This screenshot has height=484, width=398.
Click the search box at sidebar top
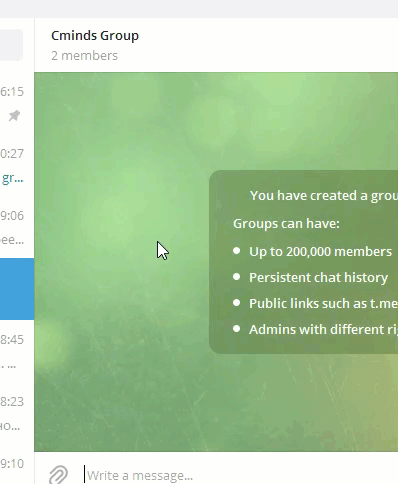tap(11, 45)
